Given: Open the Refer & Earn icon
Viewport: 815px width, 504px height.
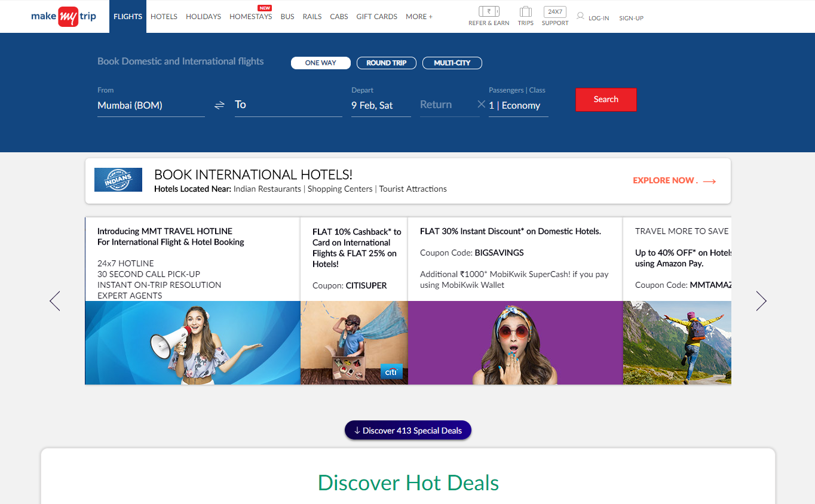Looking at the screenshot, I should (x=489, y=12).
